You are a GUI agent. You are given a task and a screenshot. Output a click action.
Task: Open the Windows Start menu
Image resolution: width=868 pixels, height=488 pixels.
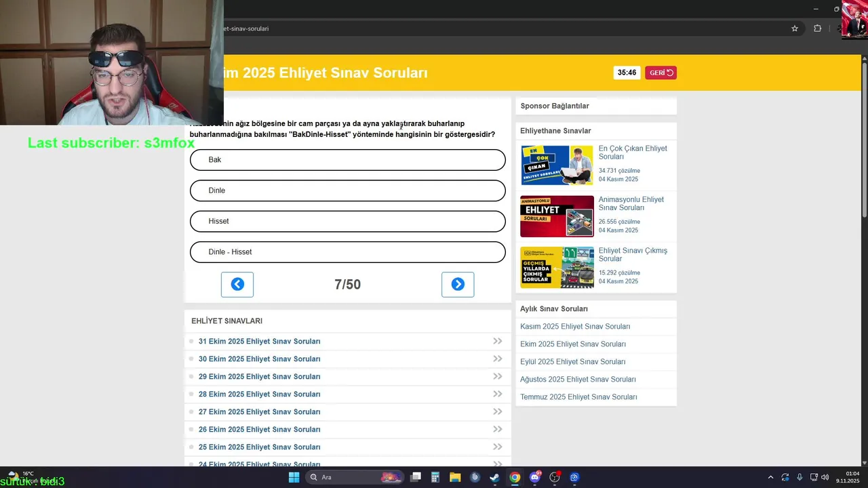[294, 477]
